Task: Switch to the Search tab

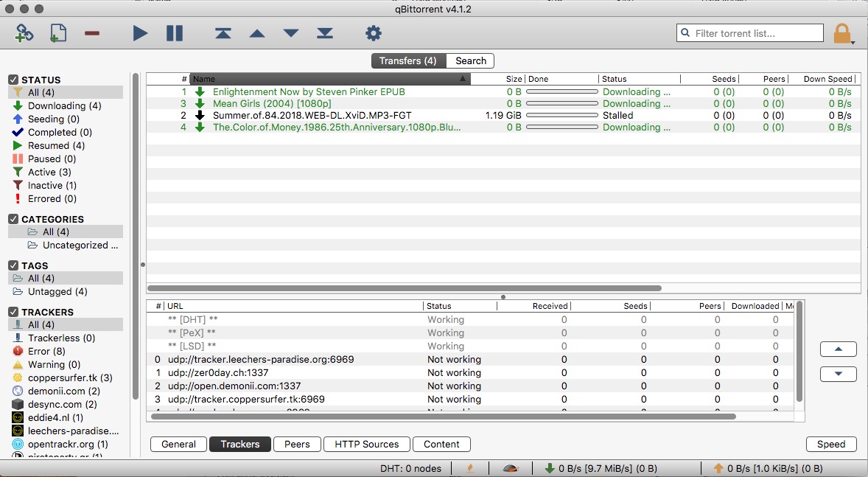Action: pos(471,61)
